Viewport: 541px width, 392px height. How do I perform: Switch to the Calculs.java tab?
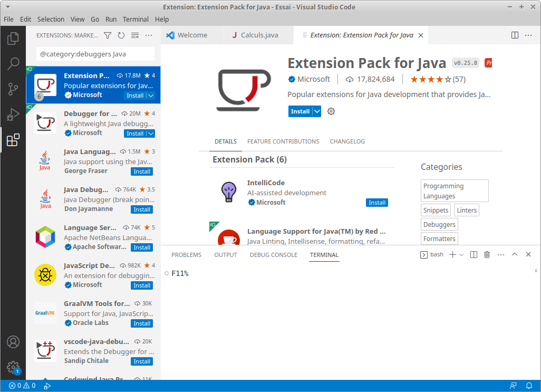click(x=259, y=35)
